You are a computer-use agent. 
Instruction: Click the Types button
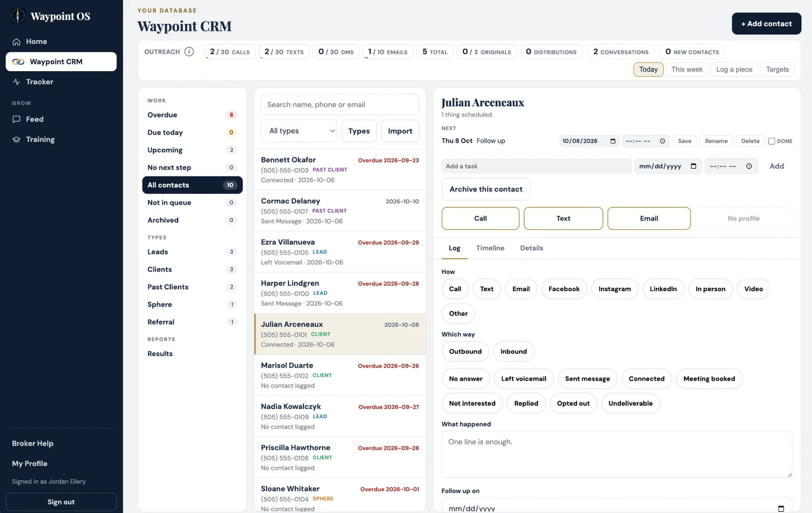coord(359,131)
